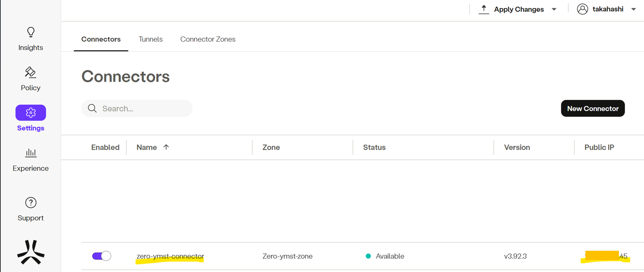644x272 pixels.
Task: Open the Policy gavel icon
Action: coord(31,72)
